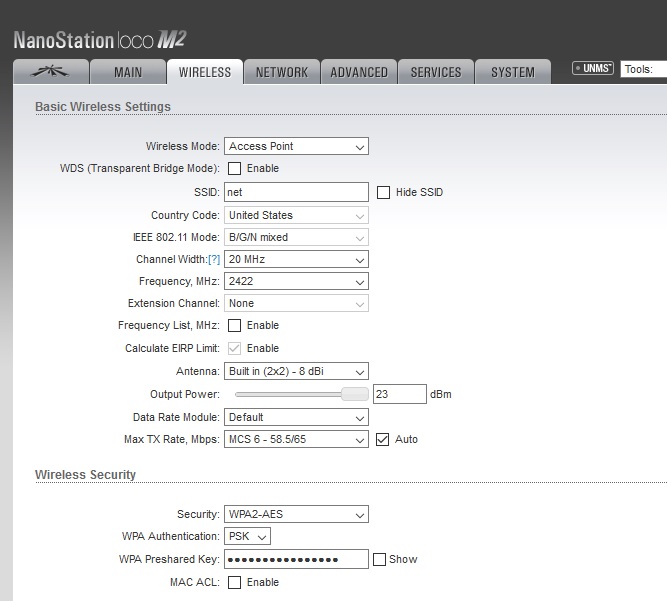Enable WDS Transparent Bridge Mode checkbox

(234, 168)
